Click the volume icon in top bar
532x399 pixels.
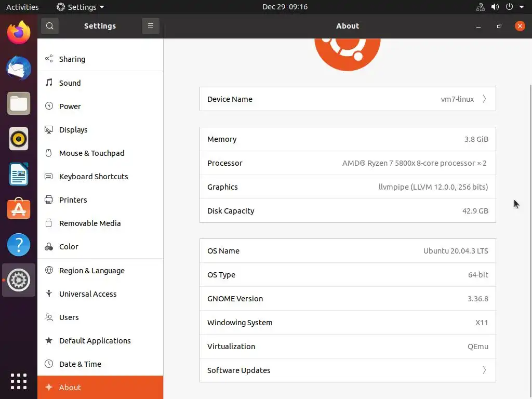tap(495, 7)
